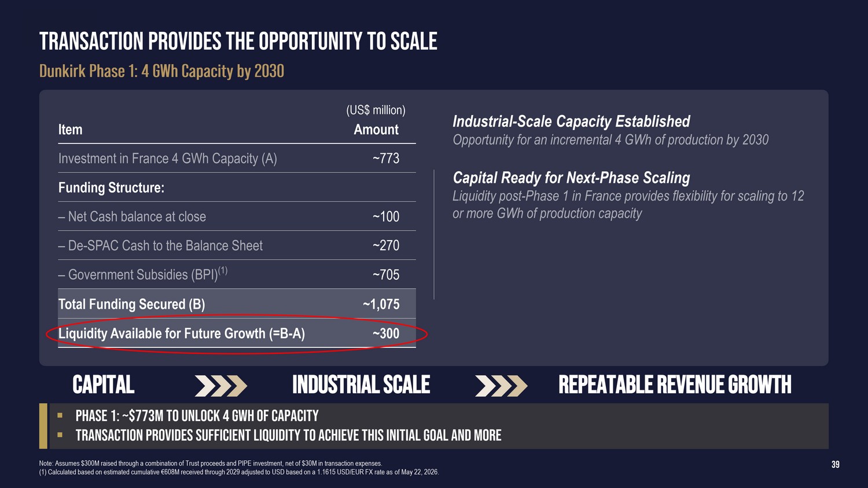Click the Investment in France 4 GWh row

237,158
